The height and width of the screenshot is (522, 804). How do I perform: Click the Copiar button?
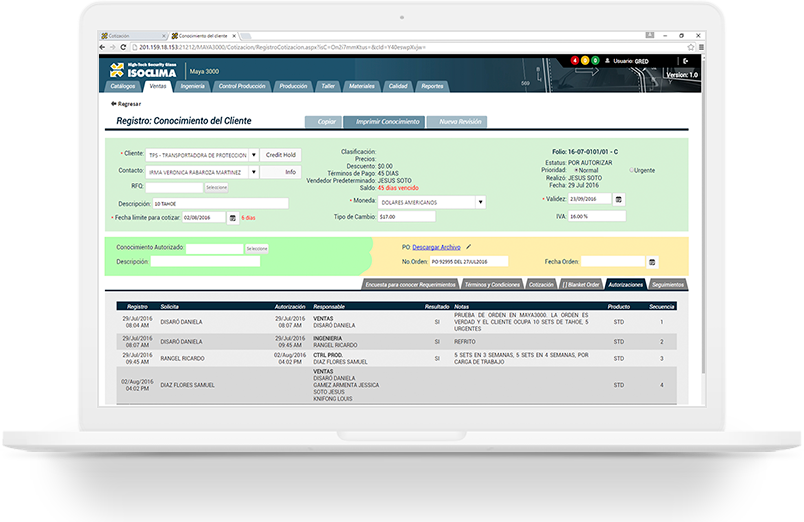point(324,122)
